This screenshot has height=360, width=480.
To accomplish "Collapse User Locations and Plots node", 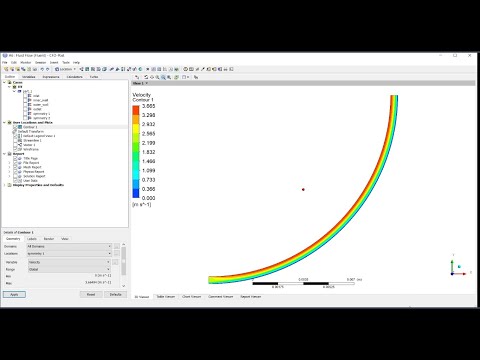I will tap(4, 123).
